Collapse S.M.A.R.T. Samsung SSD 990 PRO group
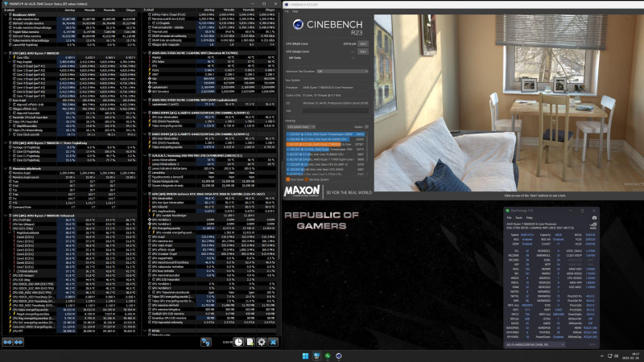644x362 pixels. [145, 155]
